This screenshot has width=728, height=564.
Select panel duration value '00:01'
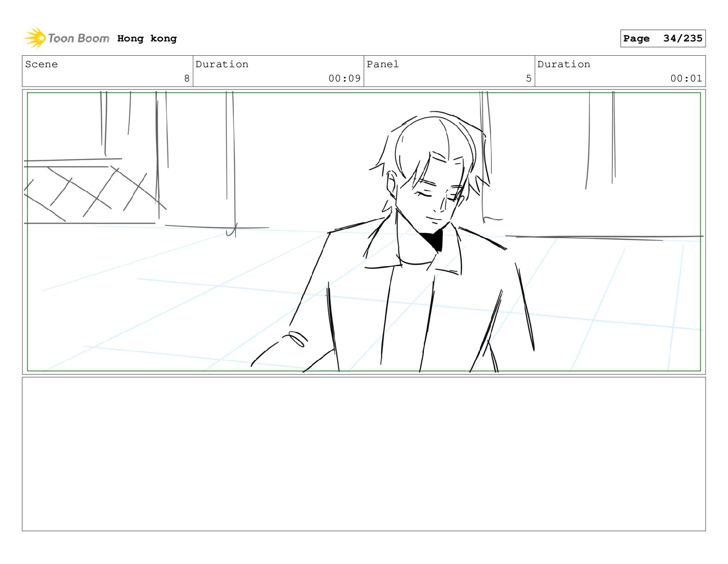coord(686,79)
